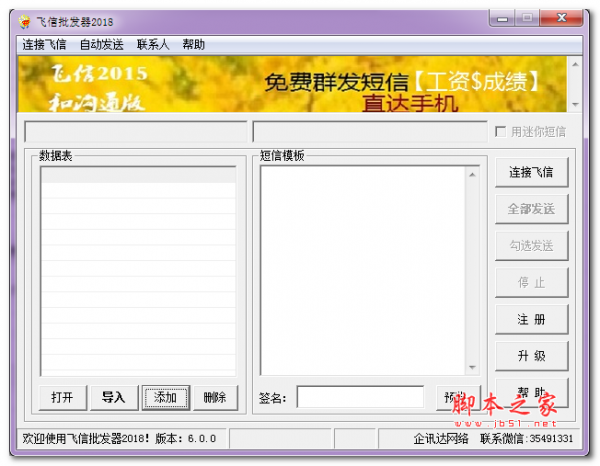Minimize the 飞信批发器2018 window

click(x=502, y=18)
